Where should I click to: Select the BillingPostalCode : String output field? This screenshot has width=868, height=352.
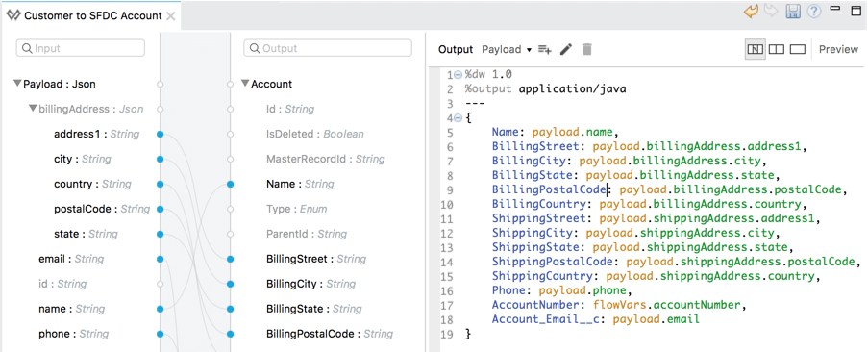[x=330, y=334]
